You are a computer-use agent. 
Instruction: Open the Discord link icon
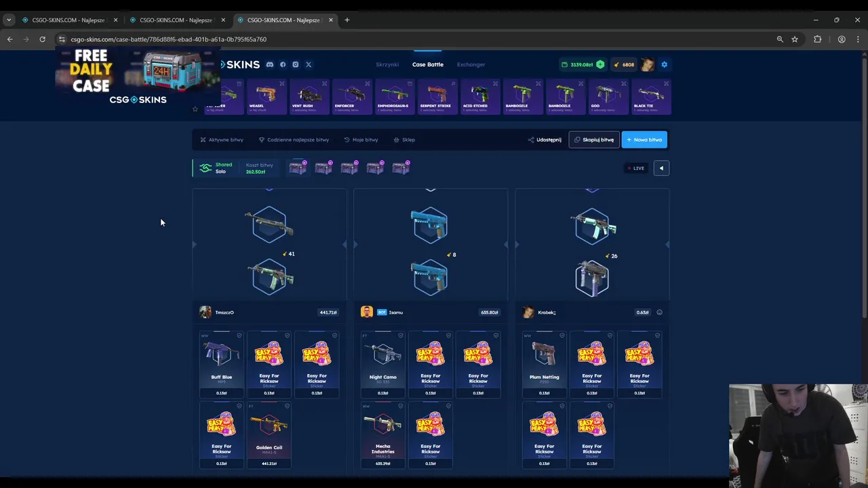(270, 64)
